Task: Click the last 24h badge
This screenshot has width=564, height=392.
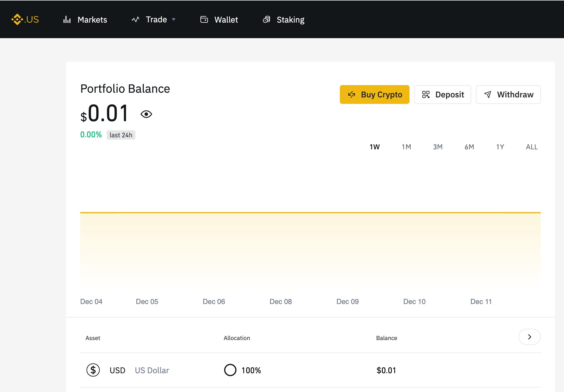Action: pyautogui.click(x=121, y=135)
